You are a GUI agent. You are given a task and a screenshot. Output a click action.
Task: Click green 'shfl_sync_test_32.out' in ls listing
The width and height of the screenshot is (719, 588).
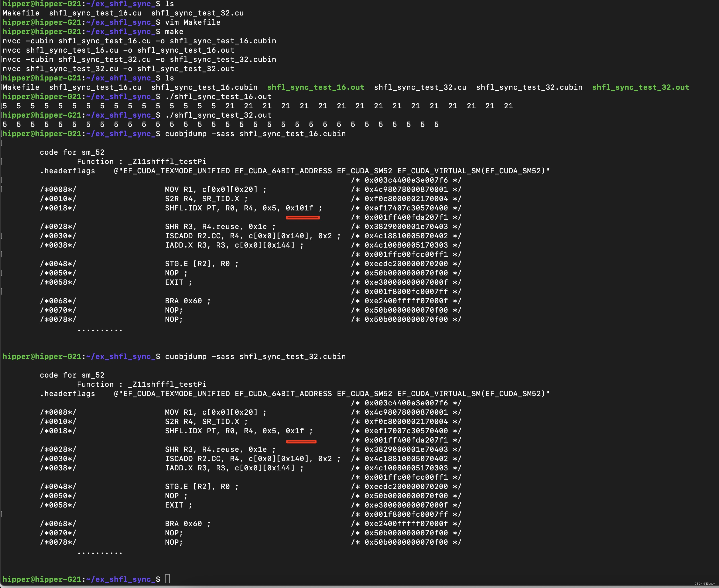point(640,87)
